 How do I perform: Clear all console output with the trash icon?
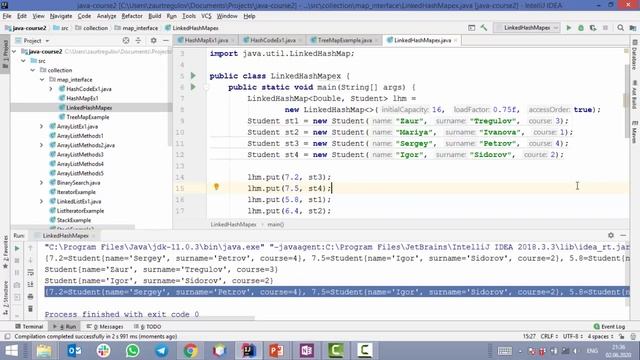click(31, 309)
